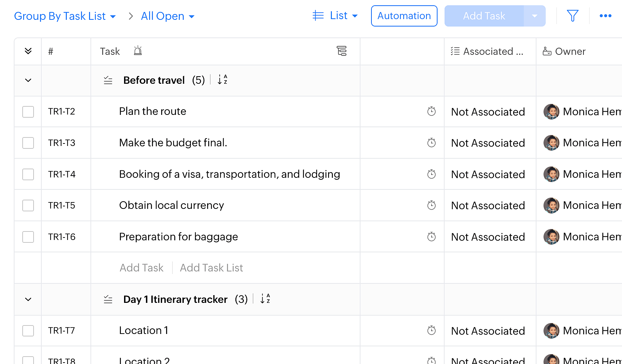The width and height of the screenshot is (622, 364).
Task: Sort Day 1 Itinerary tracker tasks A-Z
Action: click(265, 299)
